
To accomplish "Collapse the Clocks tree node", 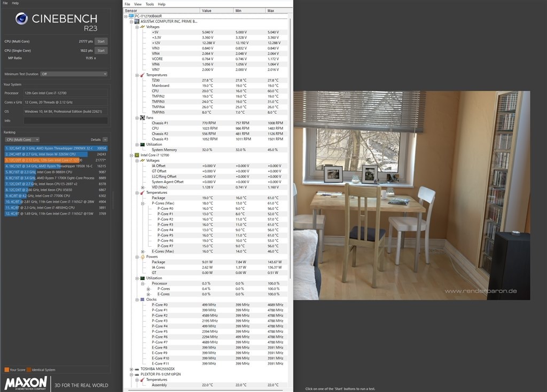I will coord(137,300).
